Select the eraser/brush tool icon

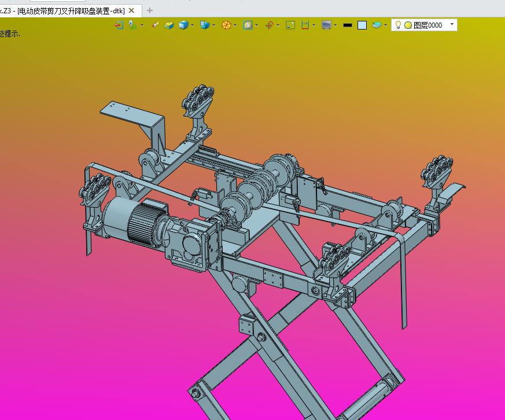point(155,25)
